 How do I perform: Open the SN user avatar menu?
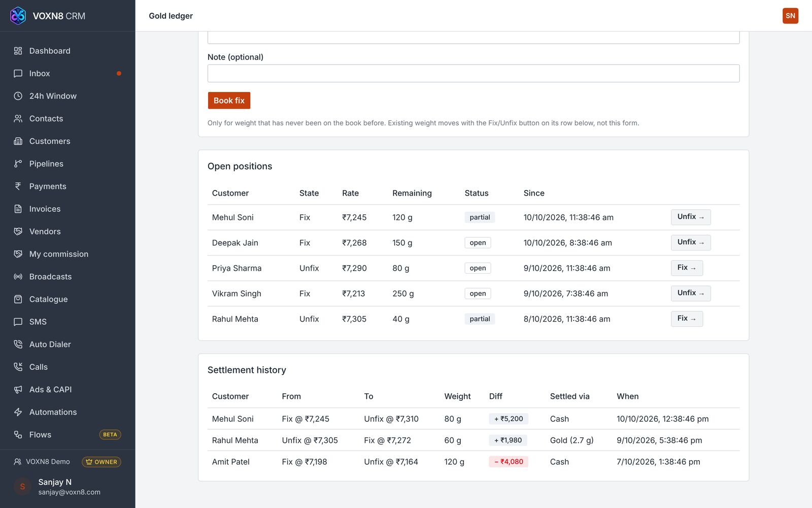pyautogui.click(x=790, y=16)
